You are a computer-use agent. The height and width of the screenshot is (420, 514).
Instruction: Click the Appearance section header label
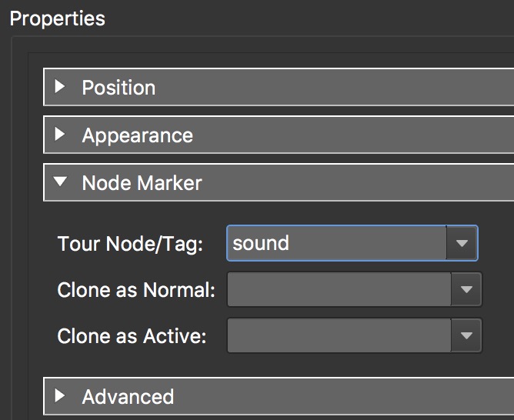137,135
